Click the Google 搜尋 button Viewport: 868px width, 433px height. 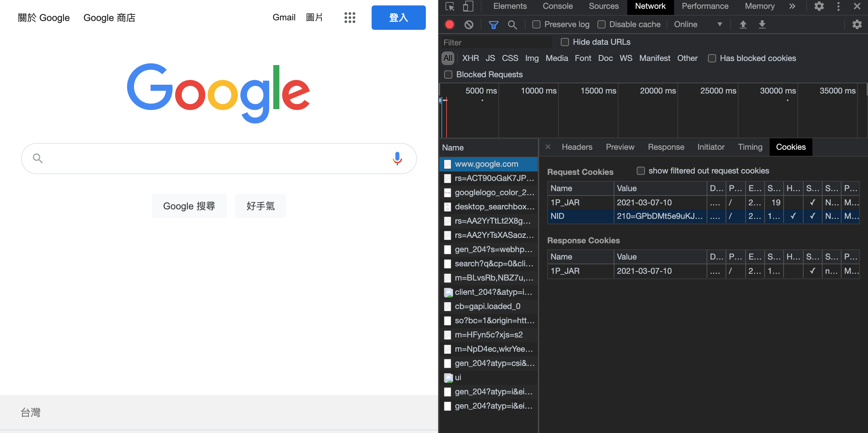coord(189,206)
